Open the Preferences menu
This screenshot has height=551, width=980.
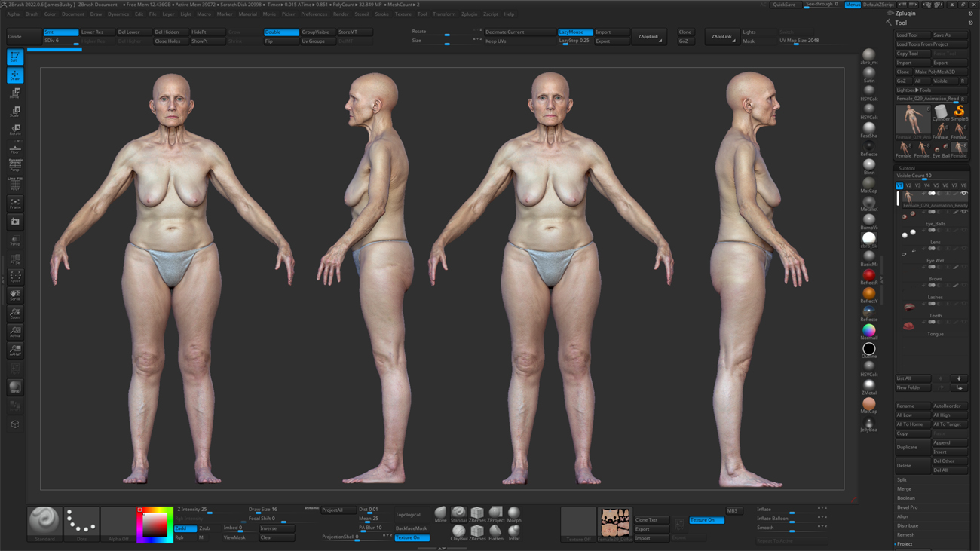pyautogui.click(x=314, y=14)
